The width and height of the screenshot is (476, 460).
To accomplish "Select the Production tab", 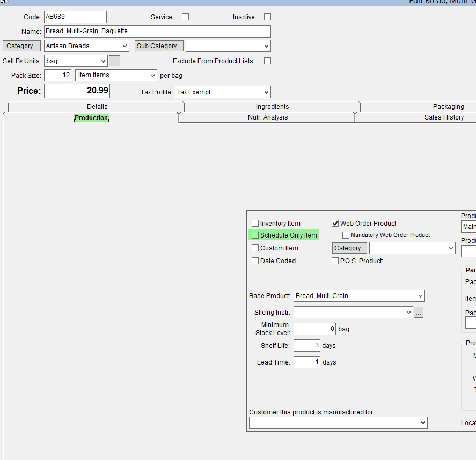I will 91,117.
